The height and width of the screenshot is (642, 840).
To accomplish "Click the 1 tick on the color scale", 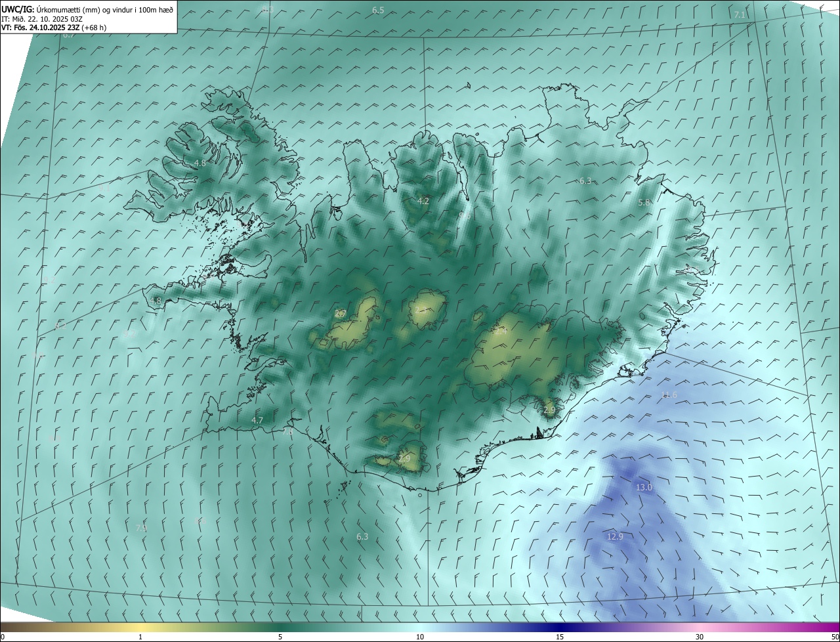I will pos(140,637).
